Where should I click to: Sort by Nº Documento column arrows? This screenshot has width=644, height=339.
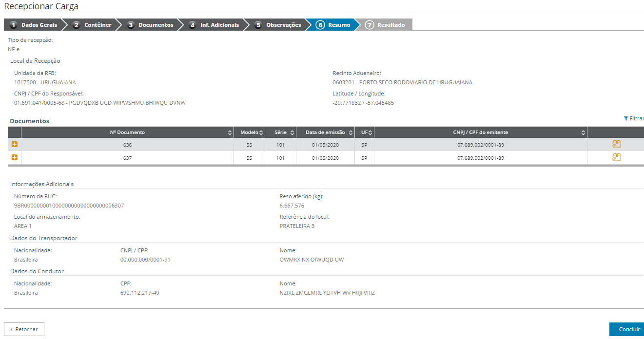(230, 132)
